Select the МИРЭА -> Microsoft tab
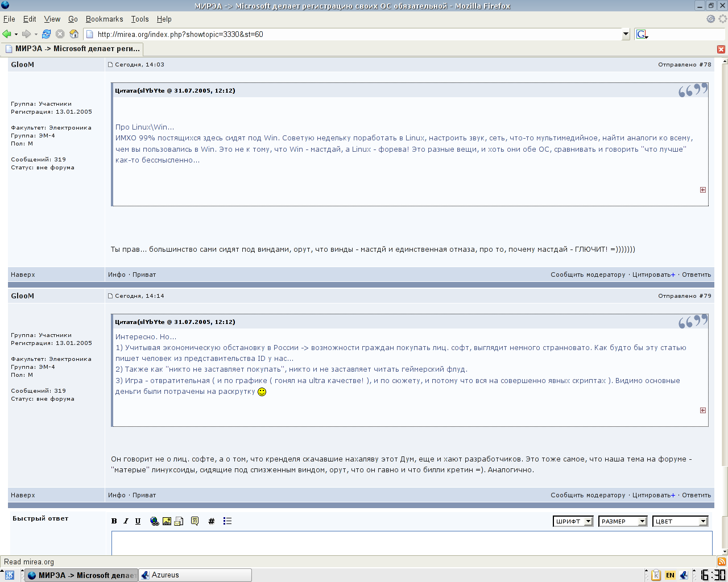Image resolution: width=728 pixels, height=582 pixels. (72, 49)
